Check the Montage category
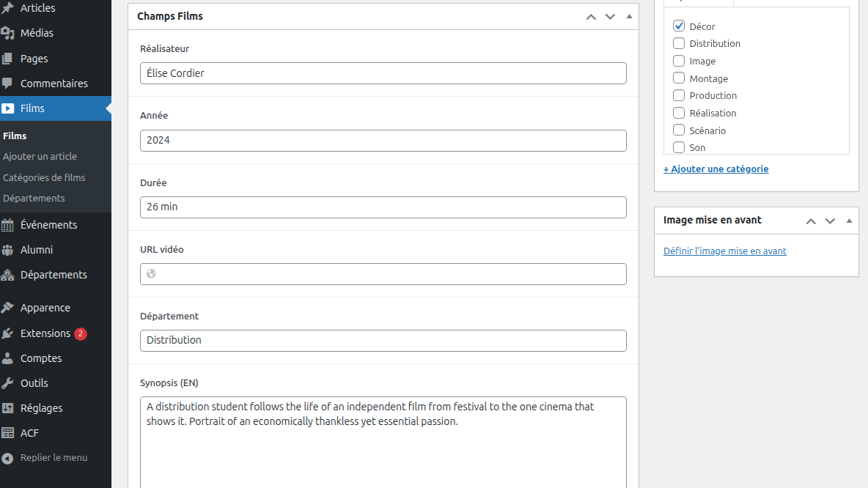The width and height of the screenshot is (868, 488). (679, 78)
